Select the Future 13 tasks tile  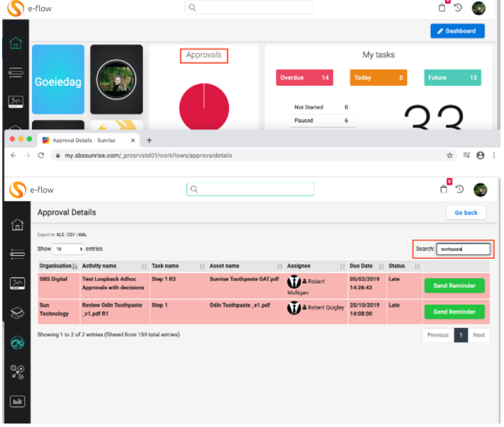point(452,77)
